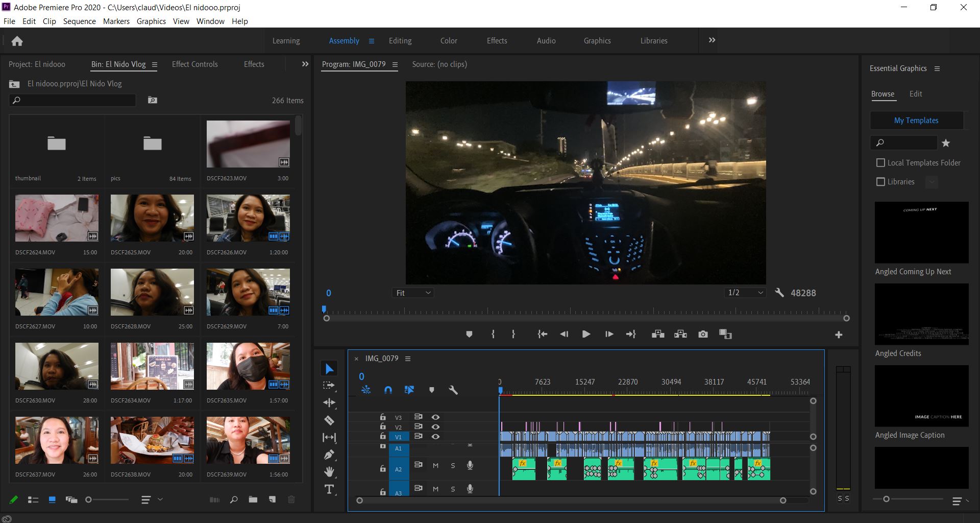980x523 pixels.
Task: Toggle Snap in timeline
Action: pyautogui.click(x=388, y=390)
